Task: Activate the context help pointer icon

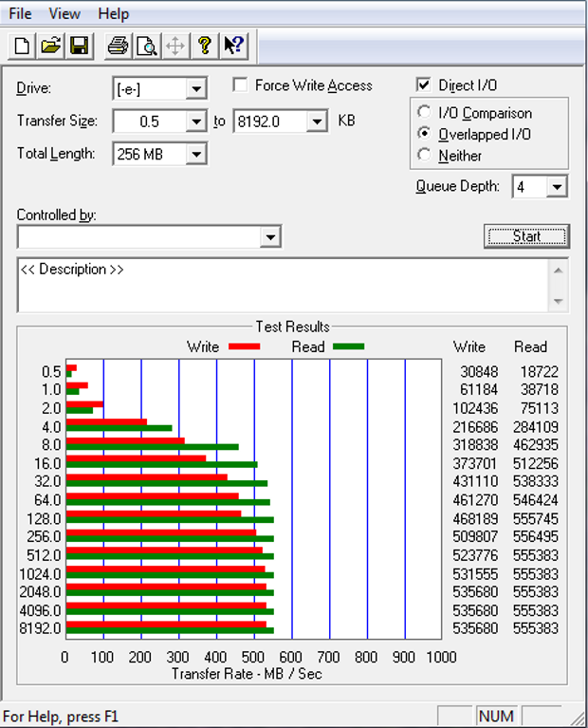Action: [x=233, y=46]
